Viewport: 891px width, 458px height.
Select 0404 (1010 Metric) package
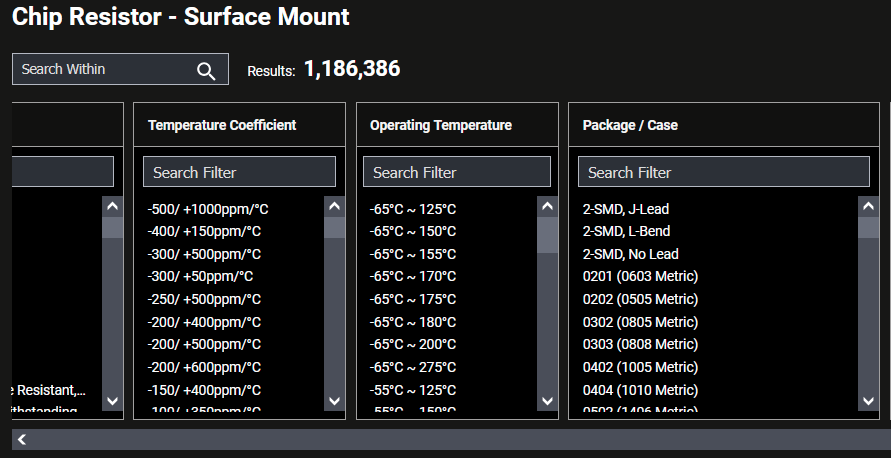(x=640, y=390)
